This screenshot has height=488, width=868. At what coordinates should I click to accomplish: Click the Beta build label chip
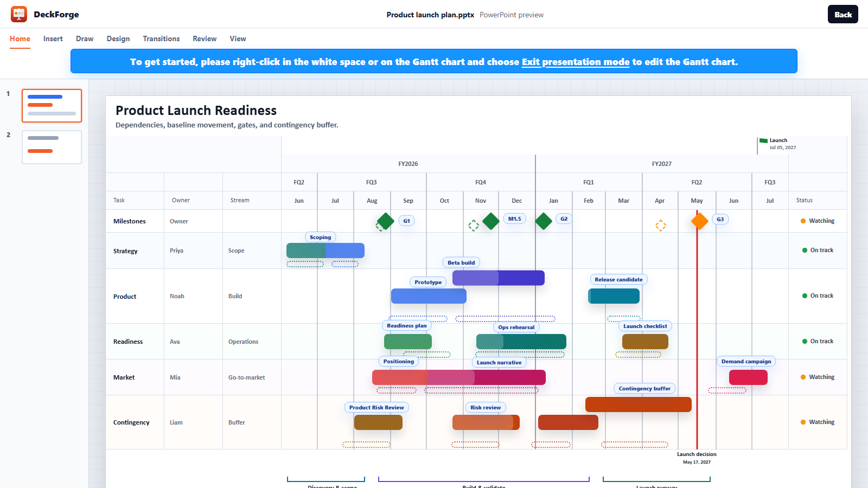(x=461, y=262)
